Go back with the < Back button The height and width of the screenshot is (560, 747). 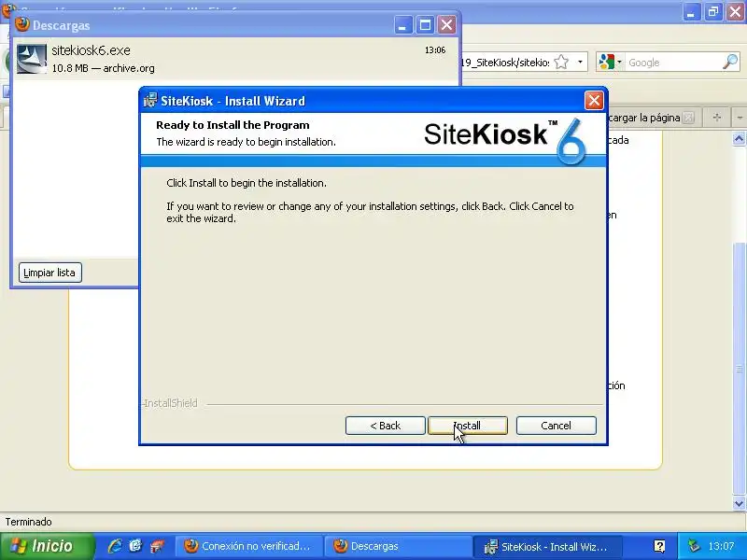pyautogui.click(x=385, y=426)
